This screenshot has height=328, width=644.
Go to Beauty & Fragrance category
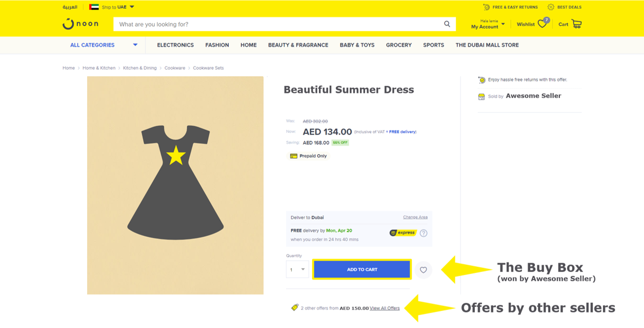pyautogui.click(x=298, y=45)
